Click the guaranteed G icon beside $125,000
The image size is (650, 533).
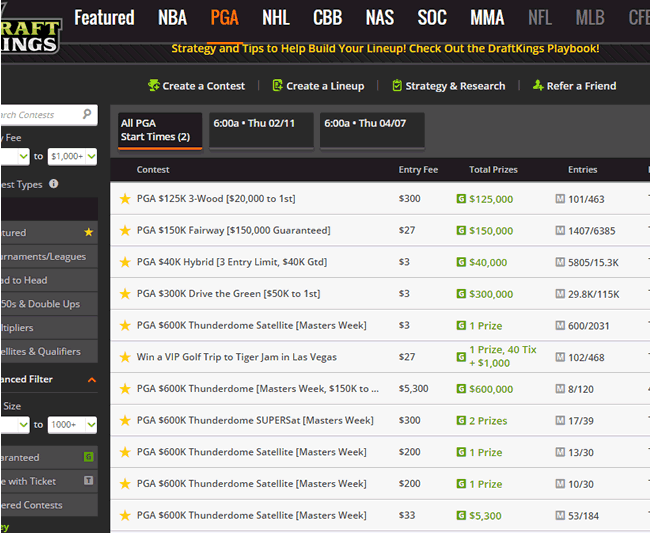tap(461, 199)
